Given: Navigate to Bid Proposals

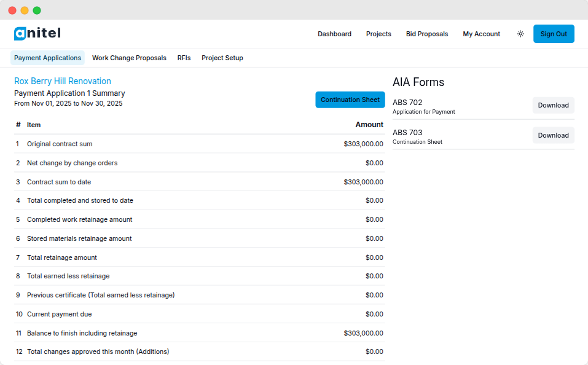Looking at the screenshot, I should (x=427, y=34).
